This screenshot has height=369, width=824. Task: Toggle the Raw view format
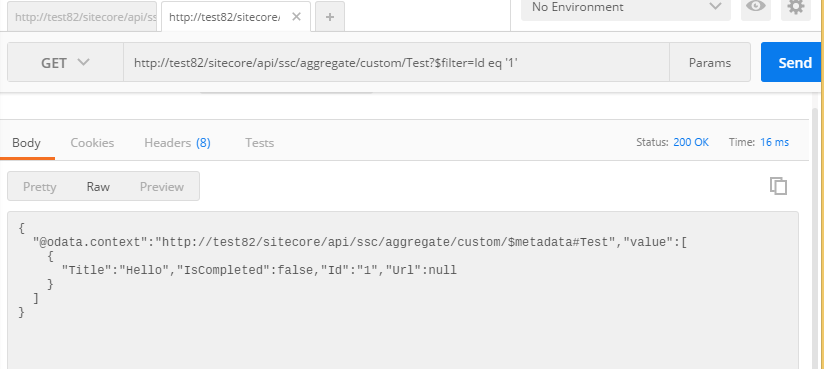coord(98,187)
